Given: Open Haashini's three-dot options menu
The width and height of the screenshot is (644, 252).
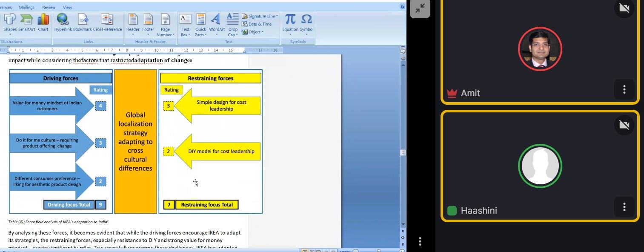Looking at the screenshot, I should (x=624, y=207).
